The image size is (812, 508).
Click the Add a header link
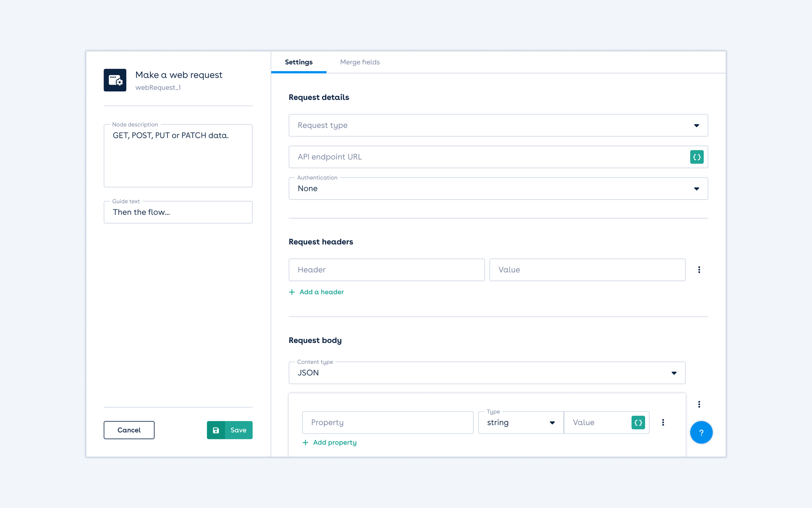321,292
